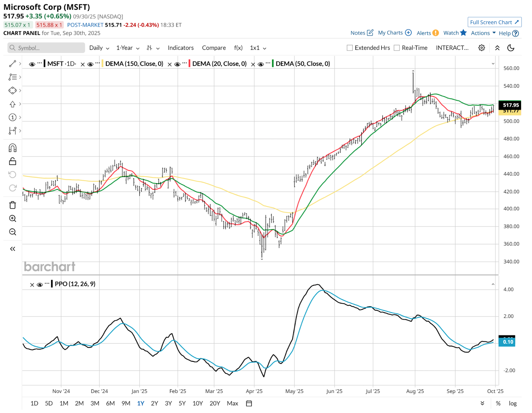
Task: Select the shapes drawing tool
Action: 13,90
